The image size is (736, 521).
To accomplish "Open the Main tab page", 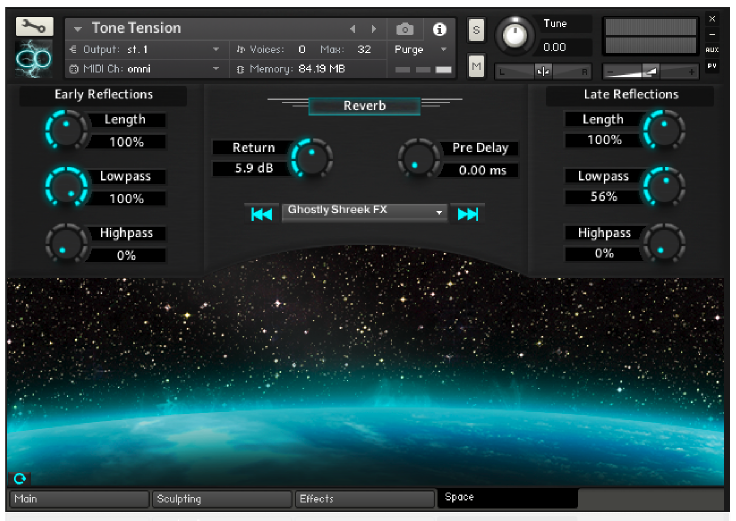I will 78,498.
